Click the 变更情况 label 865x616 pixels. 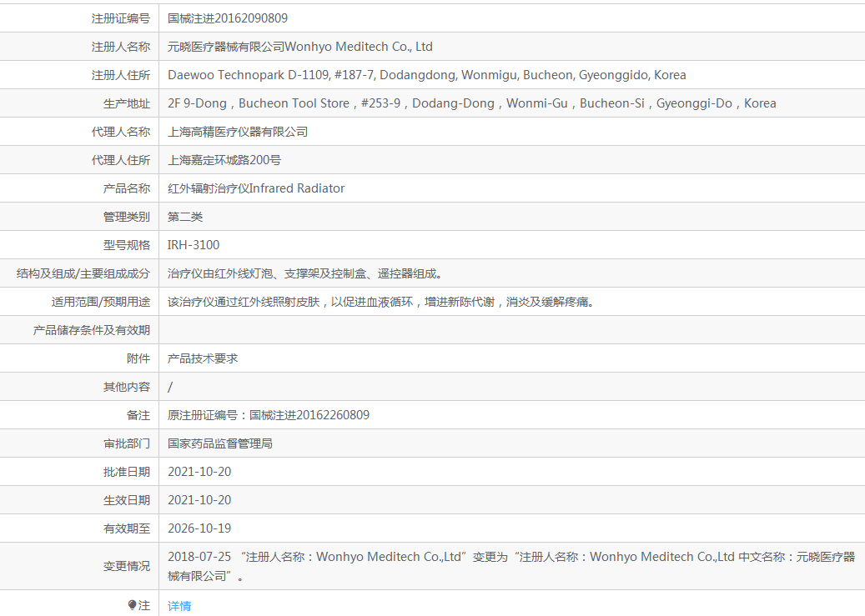coord(127,566)
